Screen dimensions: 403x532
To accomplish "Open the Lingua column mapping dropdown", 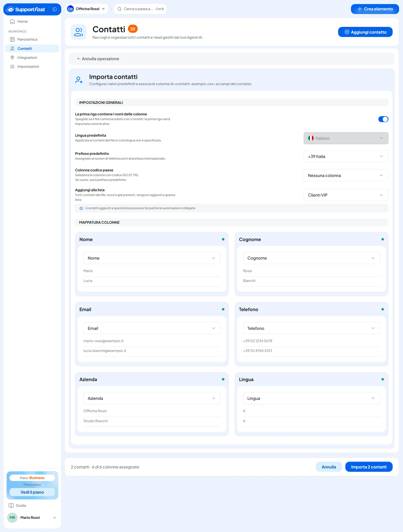I will click(x=311, y=398).
